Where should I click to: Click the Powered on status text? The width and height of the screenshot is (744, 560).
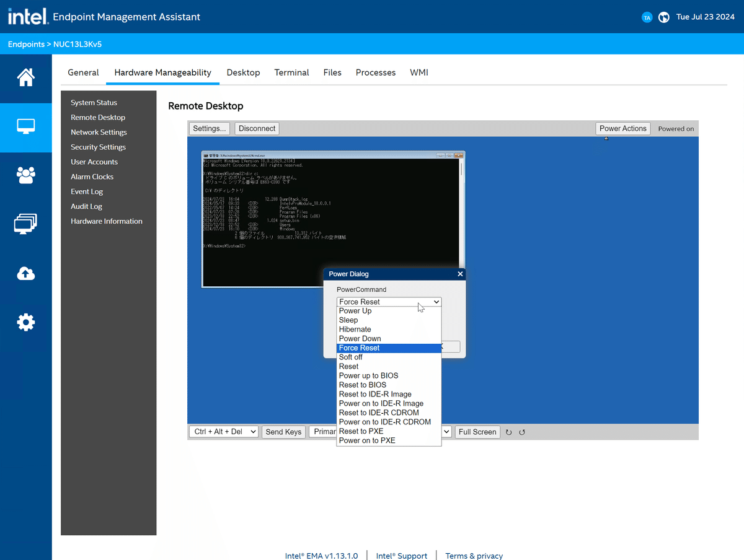pyautogui.click(x=676, y=129)
